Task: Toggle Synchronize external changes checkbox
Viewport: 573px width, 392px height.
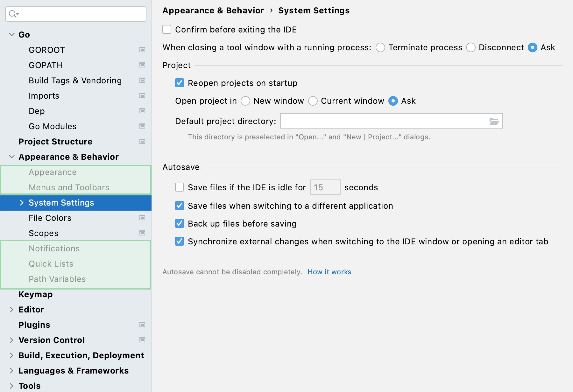Action: click(x=180, y=241)
